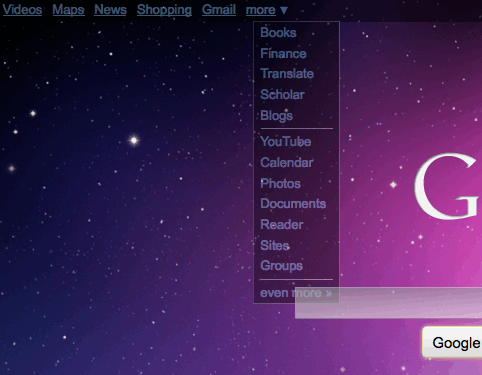This screenshot has width=482, height=375.
Task: Select Groups in the dropdown list
Action: pyautogui.click(x=282, y=266)
